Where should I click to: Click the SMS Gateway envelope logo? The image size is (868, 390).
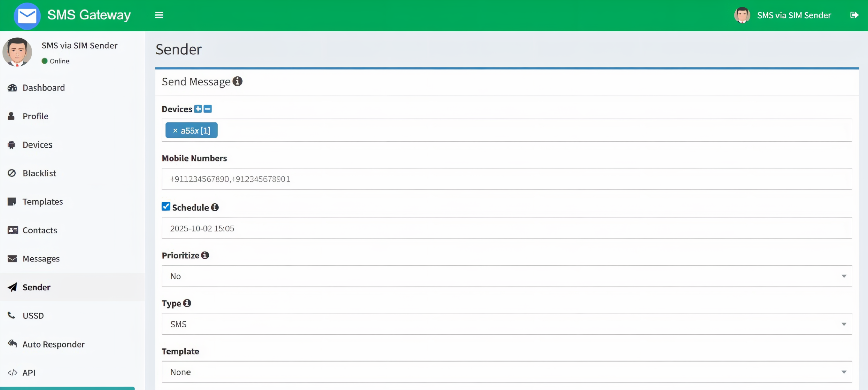(x=27, y=16)
